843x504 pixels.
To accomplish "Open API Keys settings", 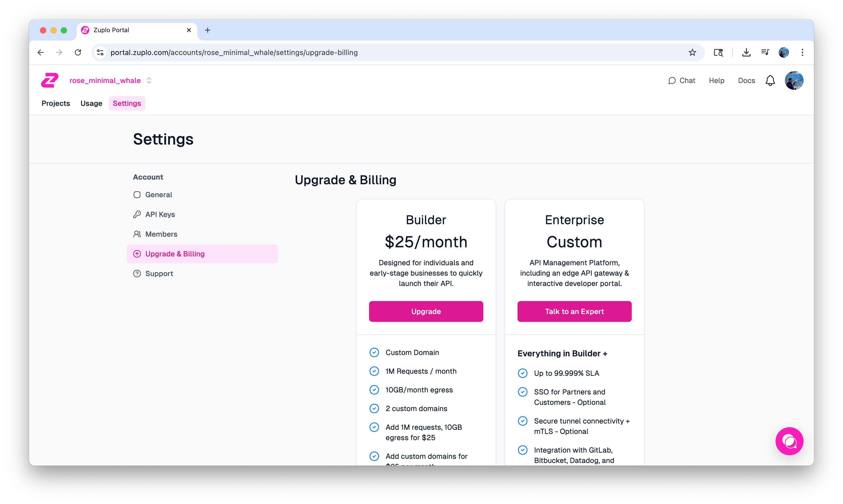I will (x=160, y=214).
